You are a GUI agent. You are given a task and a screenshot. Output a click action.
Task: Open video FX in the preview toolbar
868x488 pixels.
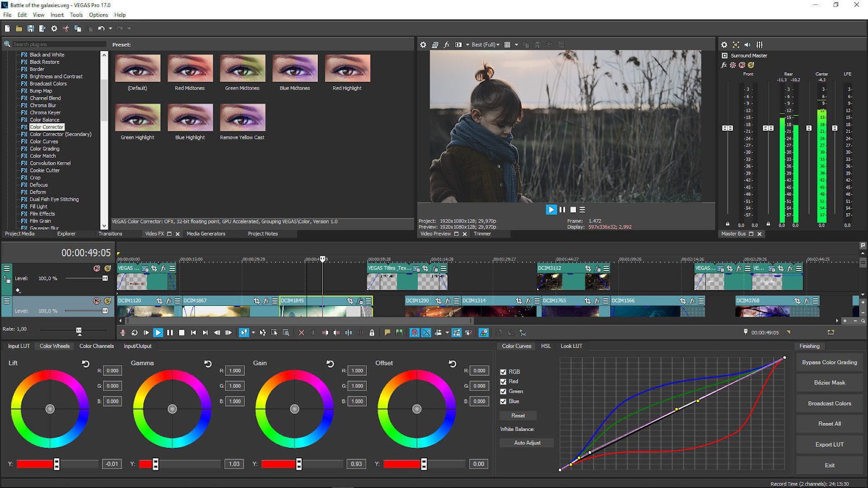coord(446,44)
